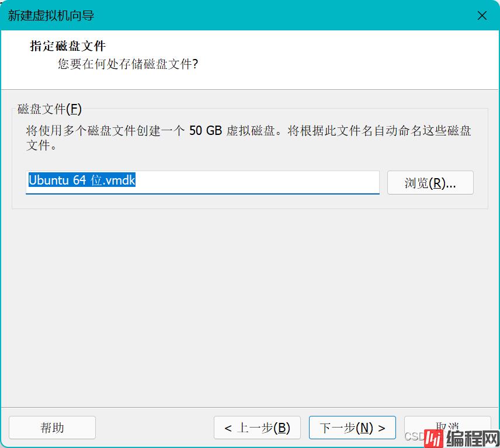Click empty white header area at right
The height and width of the screenshot is (448, 500).
click(380, 55)
